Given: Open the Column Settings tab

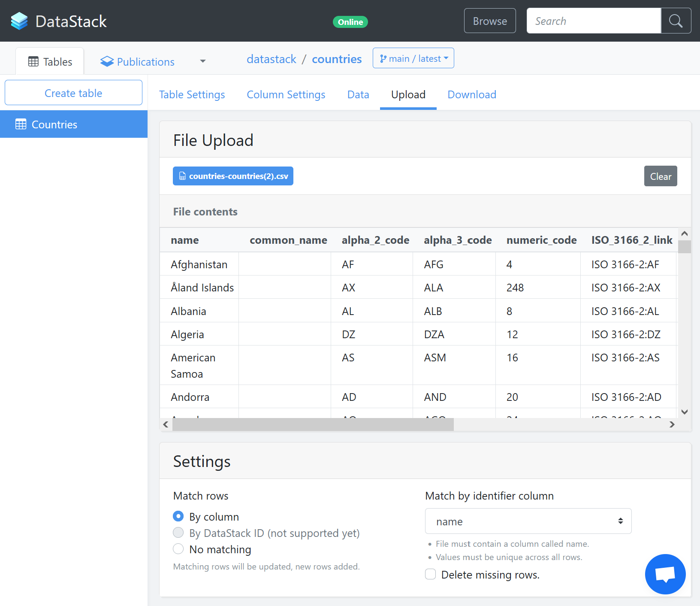Looking at the screenshot, I should pyautogui.click(x=286, y=94).
